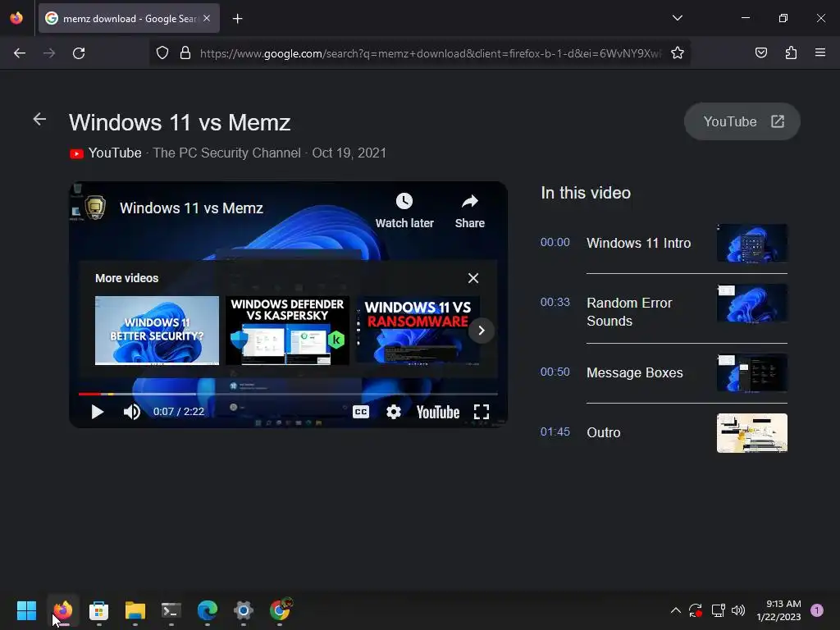840x630 pixels.
Task: Click the sync update icon in tray
Action: tap(696, 610)
